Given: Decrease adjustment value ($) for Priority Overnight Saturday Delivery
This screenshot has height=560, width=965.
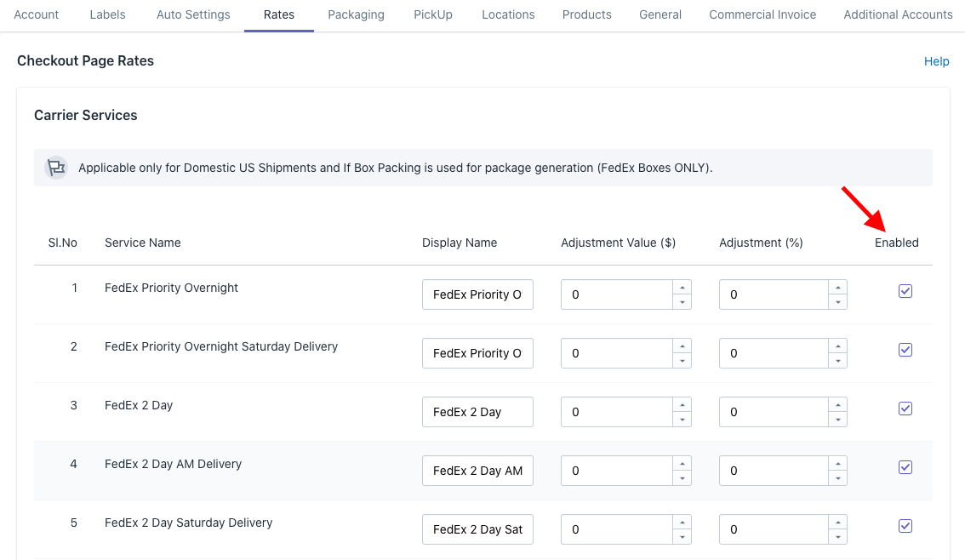Looking at the screenshot, I should [682, 361].
